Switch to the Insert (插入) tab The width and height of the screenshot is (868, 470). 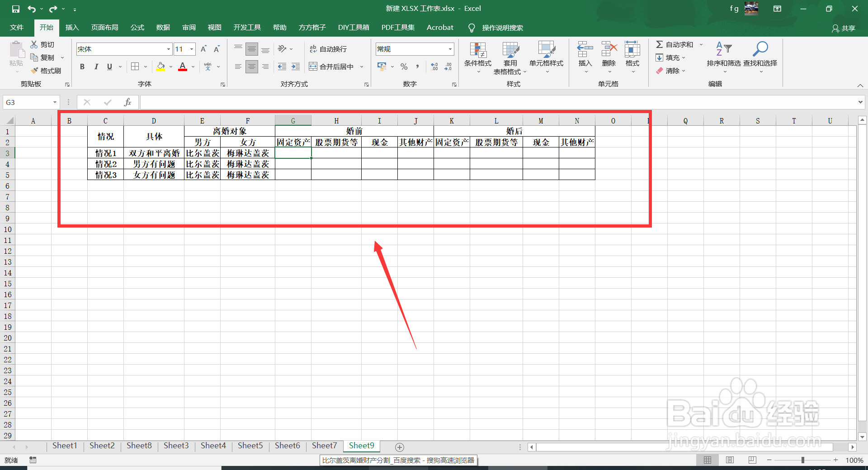pos(72,28)
